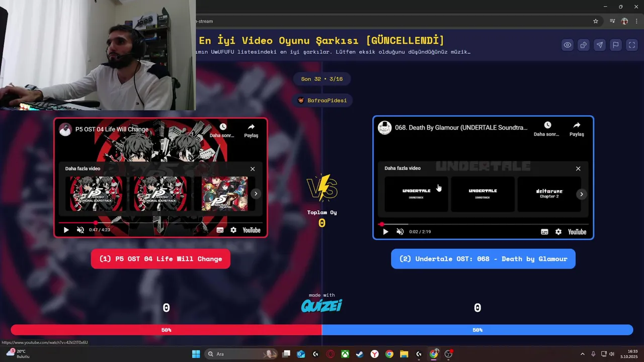This screenshot has width=644, height=362.
Task: Open settings gear on Life Will Change video
Action: pos(233,230)
